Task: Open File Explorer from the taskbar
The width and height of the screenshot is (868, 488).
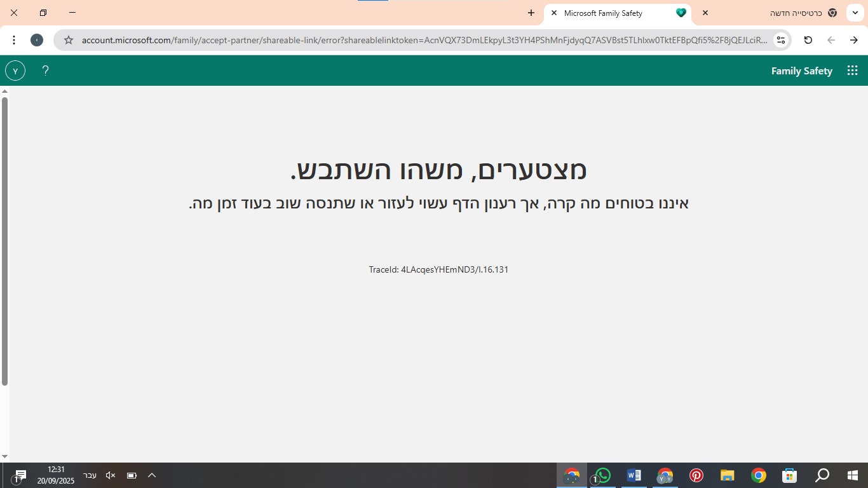Action: [x=728, y=475]
